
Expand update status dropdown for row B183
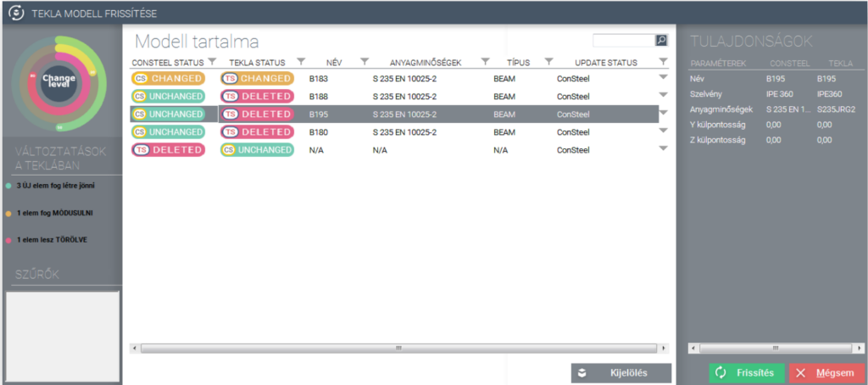click(663, 77)
